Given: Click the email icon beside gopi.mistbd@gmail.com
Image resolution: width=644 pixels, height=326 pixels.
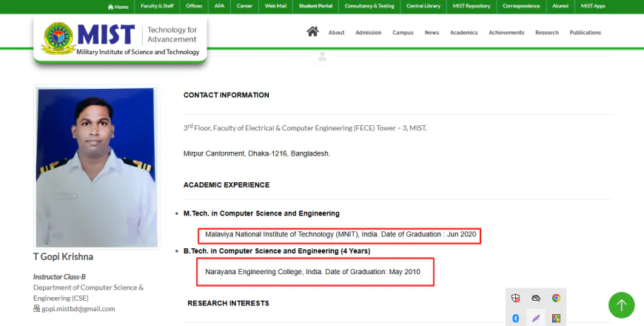Looking at the screenshot, I should (x=36, y=308).
